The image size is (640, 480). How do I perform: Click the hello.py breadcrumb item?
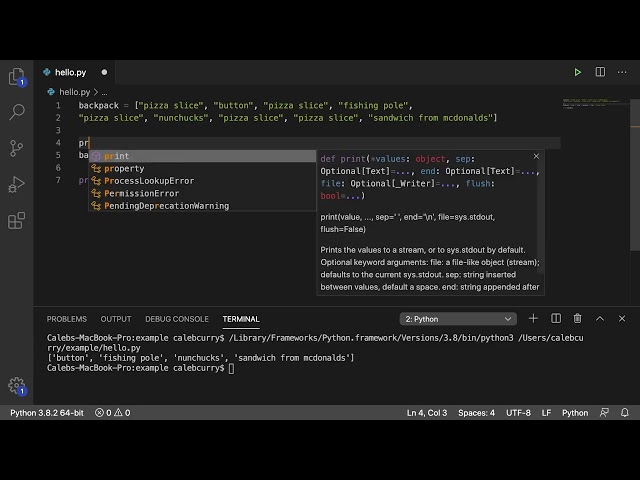coord(74,92)
